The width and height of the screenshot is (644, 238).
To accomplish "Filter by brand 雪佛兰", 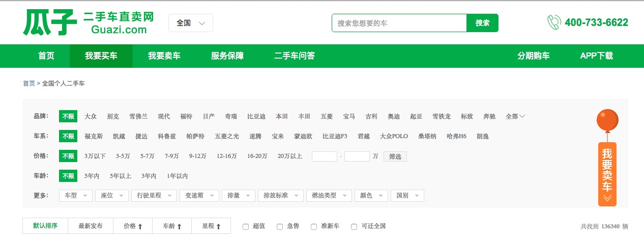I will pyautogui.click(x=138, y=116).
